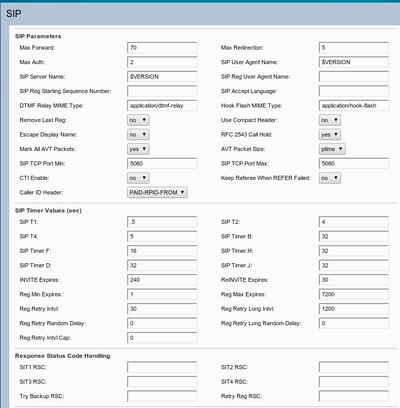
Task: Click the Reg Min Expires field
Action: click(162, 294)
